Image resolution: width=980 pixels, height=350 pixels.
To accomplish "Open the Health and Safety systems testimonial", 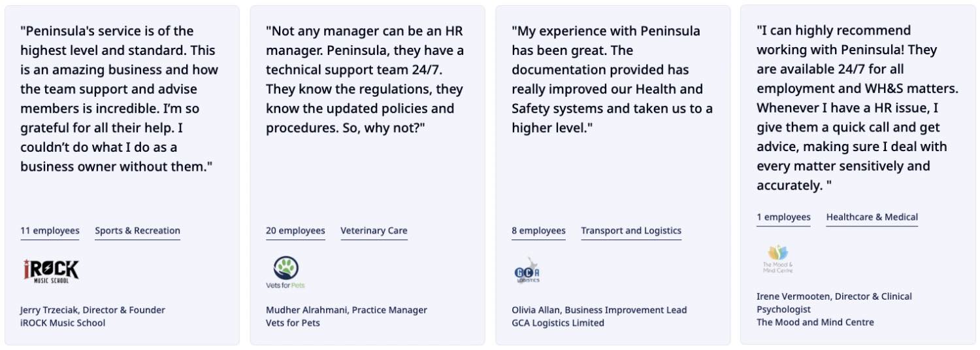I will point(612,79).
